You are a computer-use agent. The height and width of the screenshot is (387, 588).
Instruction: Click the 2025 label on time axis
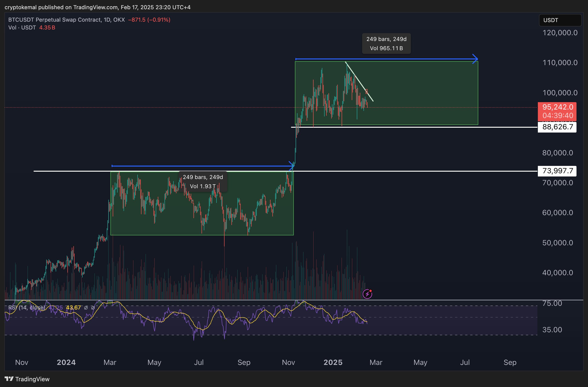click(333, 362)
